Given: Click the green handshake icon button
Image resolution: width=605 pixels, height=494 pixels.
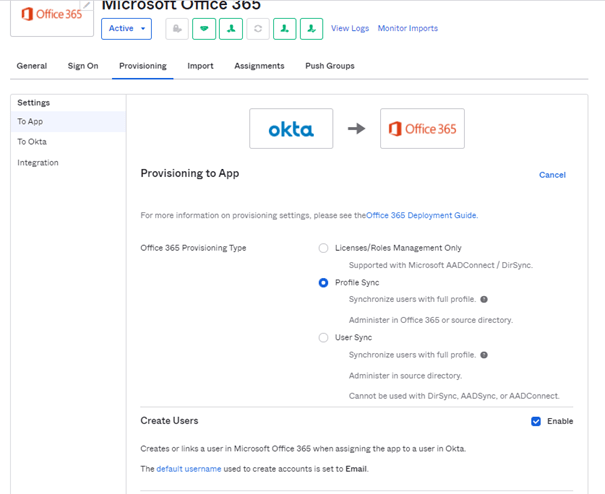Looking at the screenshot, I should pos(204,29).
